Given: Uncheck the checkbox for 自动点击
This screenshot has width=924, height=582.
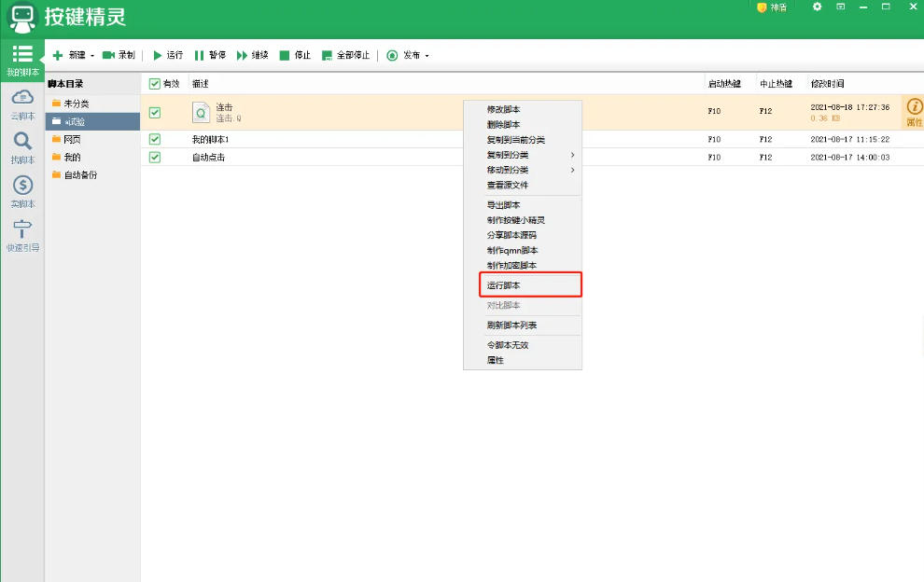Looking at the screenshot, I should click(x=155, y=157).
